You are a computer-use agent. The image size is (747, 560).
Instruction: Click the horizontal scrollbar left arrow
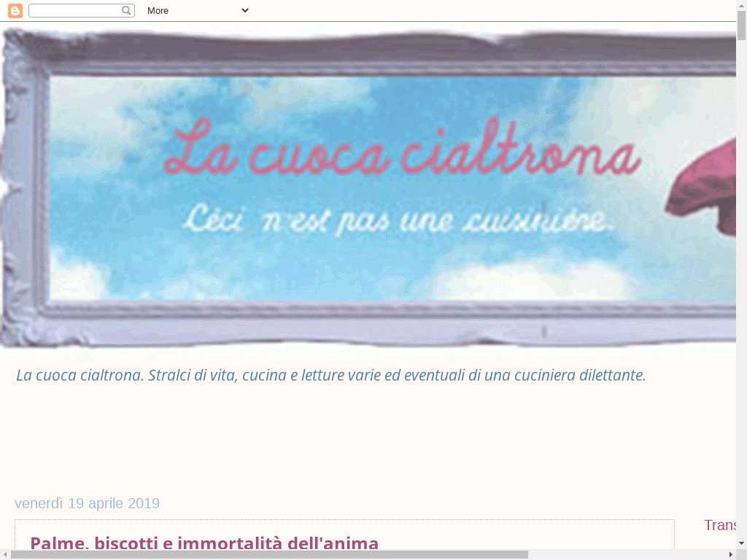click(x=5, y=554)
